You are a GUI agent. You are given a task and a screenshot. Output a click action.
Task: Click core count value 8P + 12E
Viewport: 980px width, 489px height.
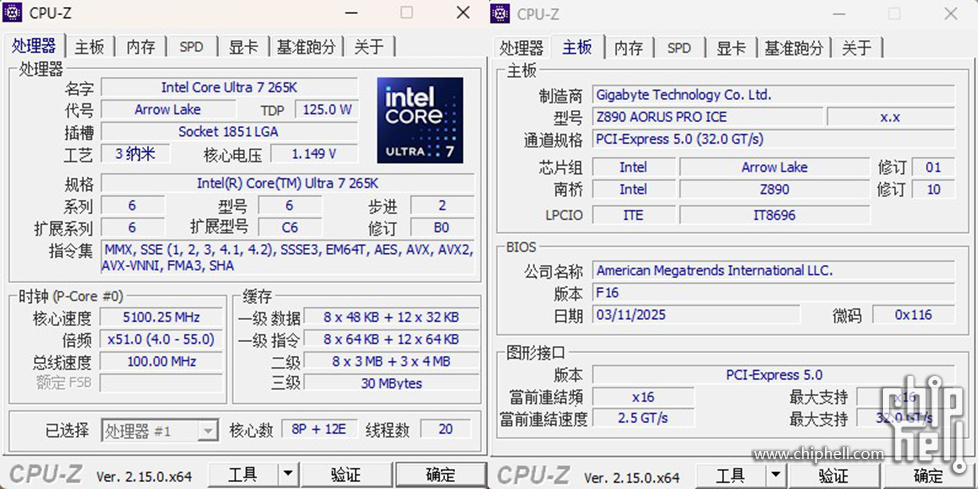pyautogui.click(x=319, y=430)
